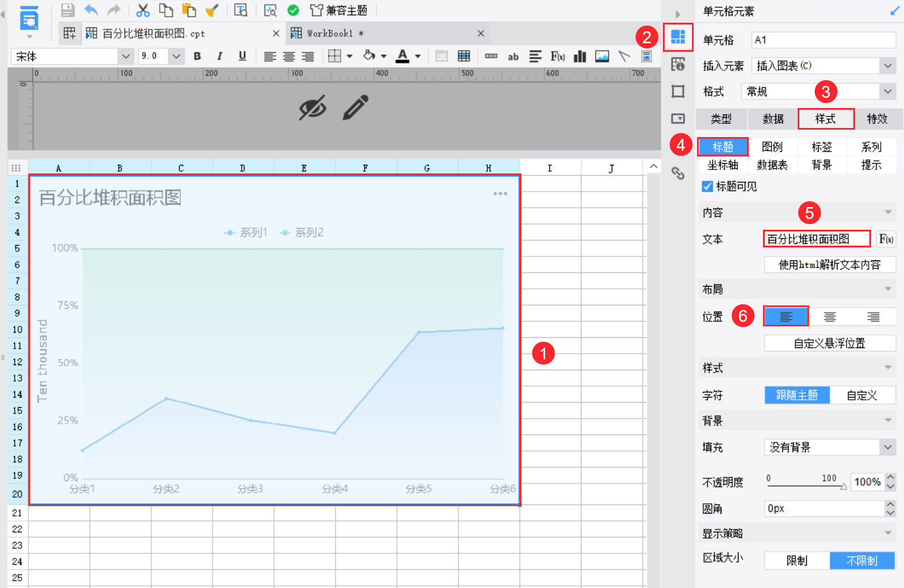This screenshot has width=904, height=588.
Task: Align cell text right in toolbar
Action: tap(308, 56)
